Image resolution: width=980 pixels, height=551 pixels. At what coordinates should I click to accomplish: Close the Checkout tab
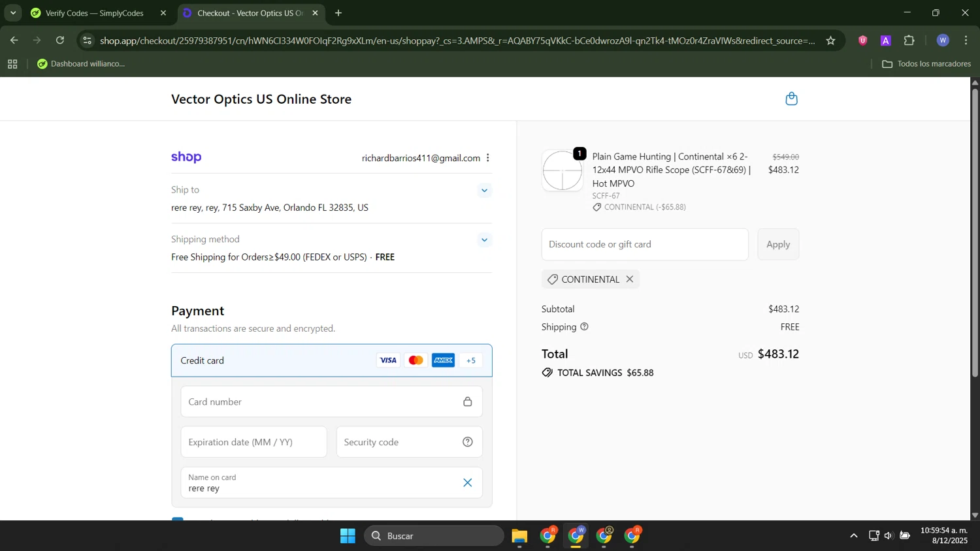[315, 13]
